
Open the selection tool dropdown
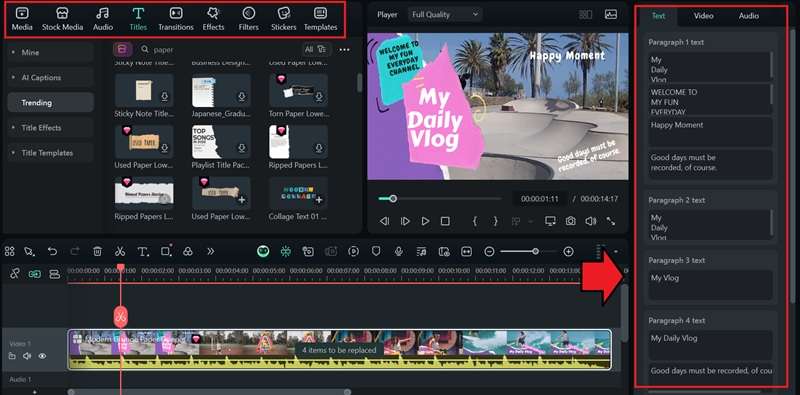pos(30,251)
